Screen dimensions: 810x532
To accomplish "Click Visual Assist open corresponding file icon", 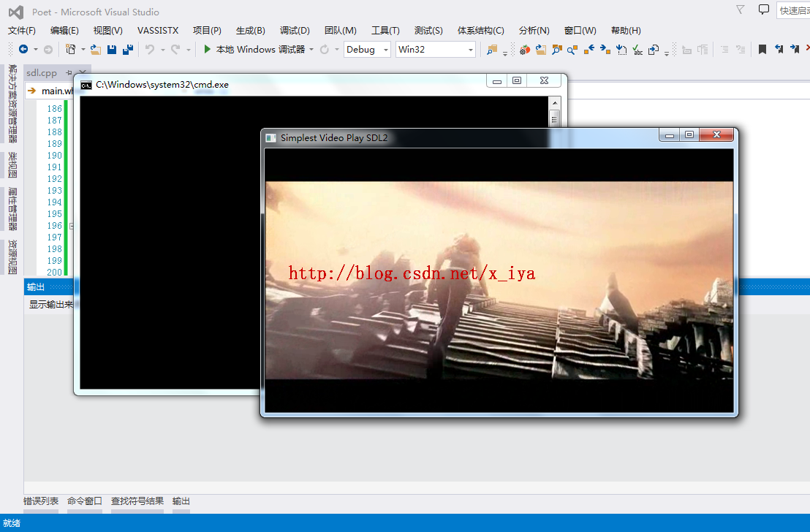I will click(654, 50).
